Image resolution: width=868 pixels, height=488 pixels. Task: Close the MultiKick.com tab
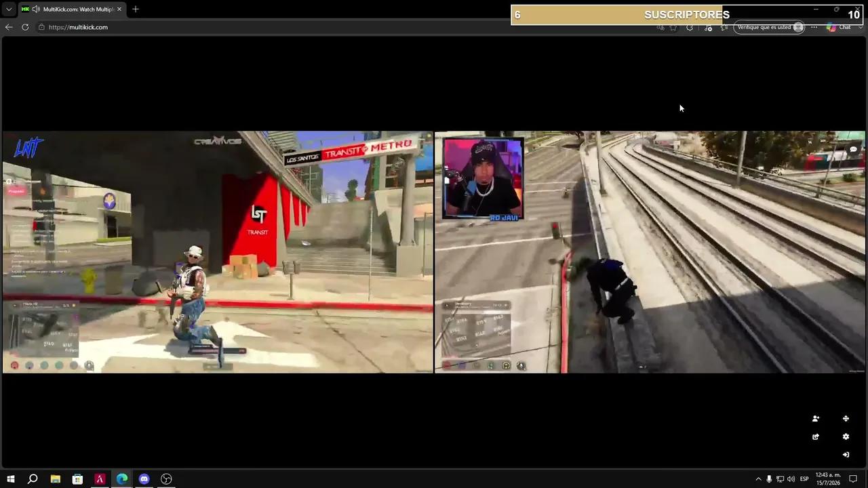119,9
